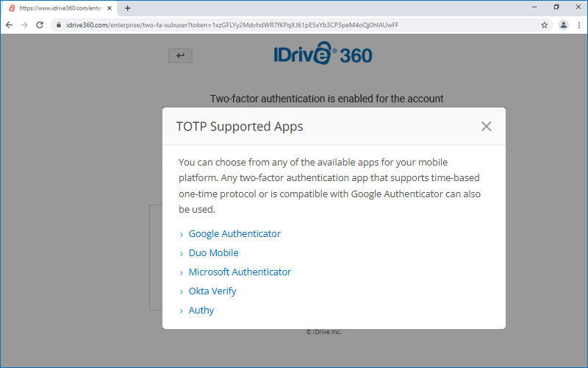Click the back arrow button on IDrive page
588x368 pixels.
180,56
